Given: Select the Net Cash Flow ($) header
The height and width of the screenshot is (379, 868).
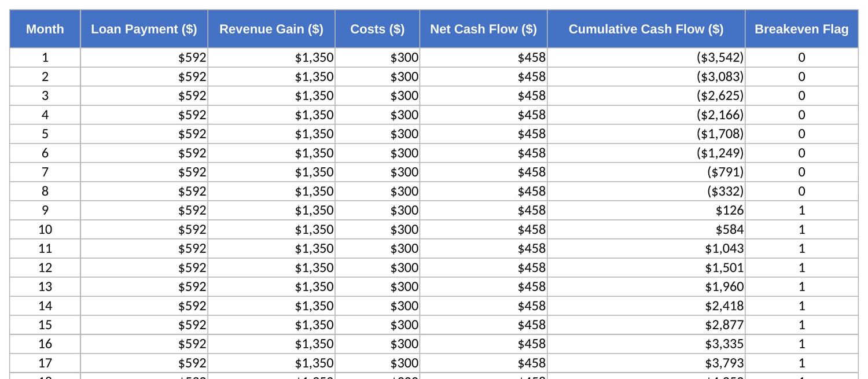Looking at the screenshot, I should 484,29.
